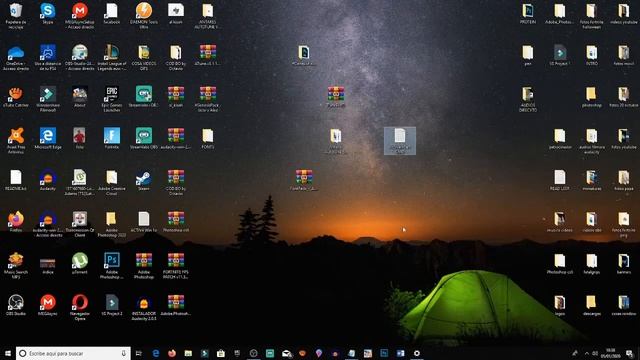The height and width of the screenshot is (360, 640).
Task: Open Firefox from the taskbar
Action: (x=172, y=353)
